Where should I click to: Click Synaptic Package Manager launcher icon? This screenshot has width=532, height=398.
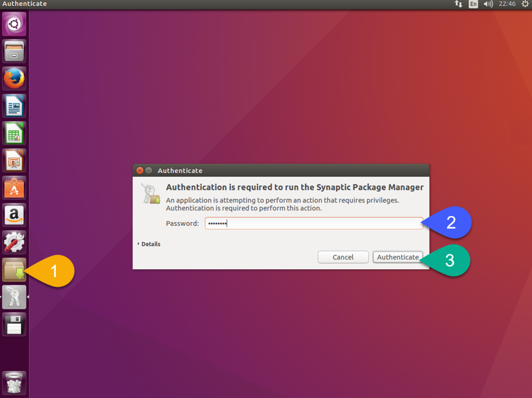tap(14, 270)
